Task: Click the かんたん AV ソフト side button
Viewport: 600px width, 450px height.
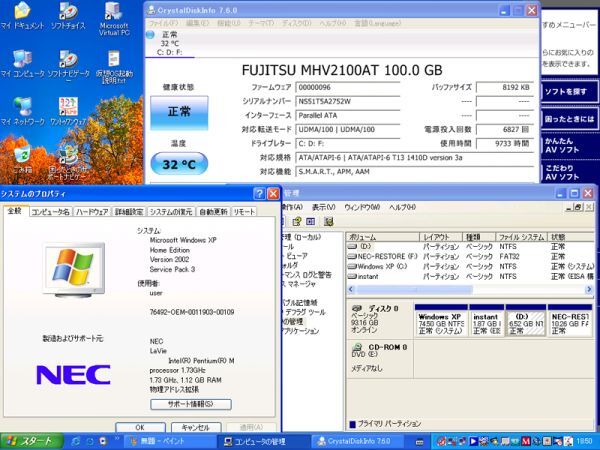Action: click(569, 145)
